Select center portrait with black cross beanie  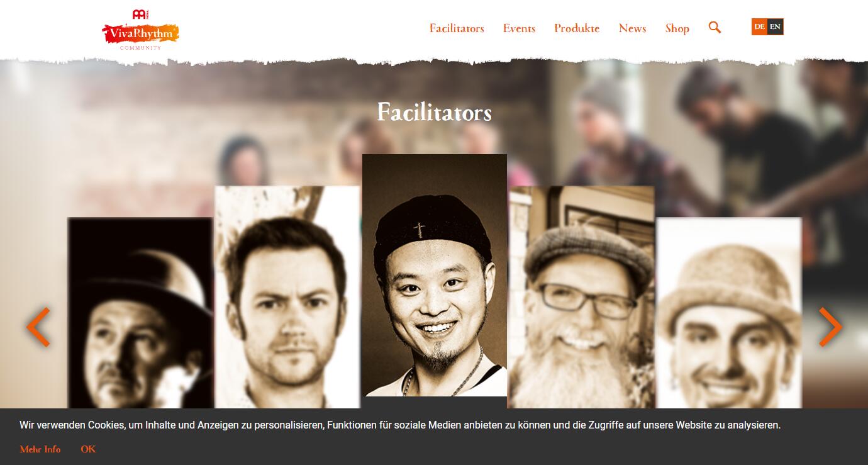(435, 275)
